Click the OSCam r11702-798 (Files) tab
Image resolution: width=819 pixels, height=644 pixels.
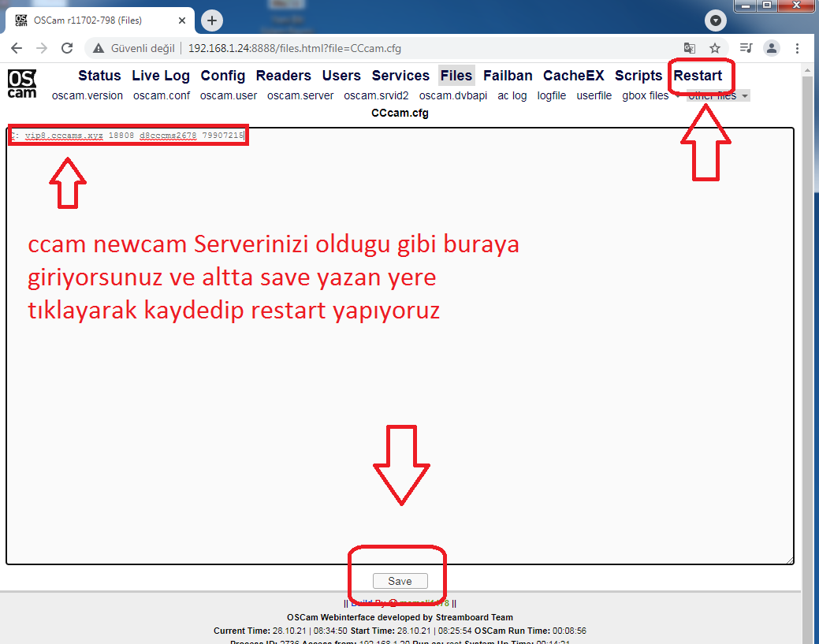pyautogui.click(x=100, y=20)
